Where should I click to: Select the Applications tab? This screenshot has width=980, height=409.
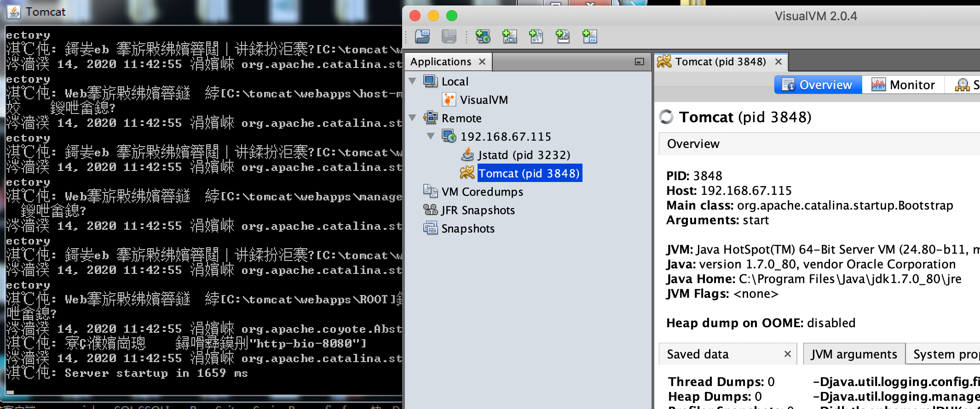(x=448, y=62)
